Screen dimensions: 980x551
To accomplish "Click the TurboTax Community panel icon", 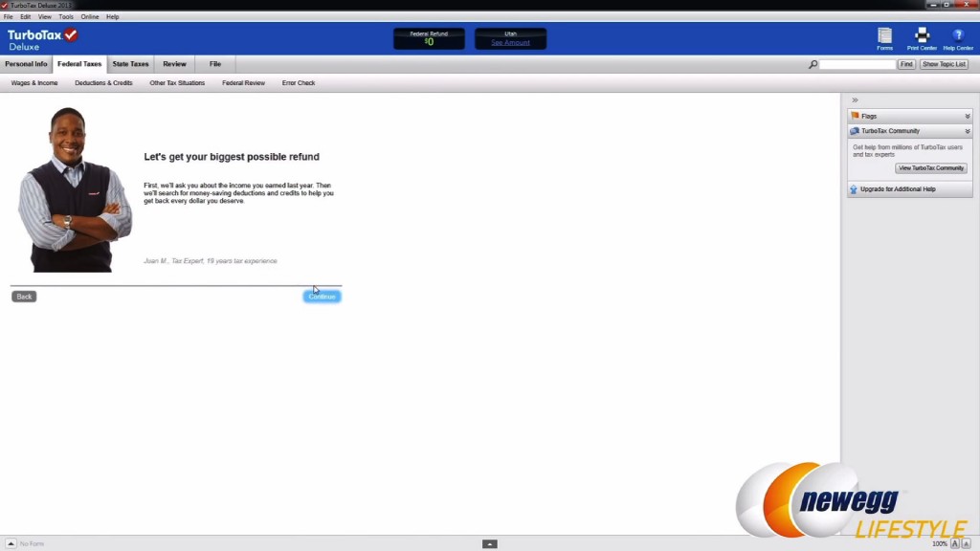I will pos(855,130).
